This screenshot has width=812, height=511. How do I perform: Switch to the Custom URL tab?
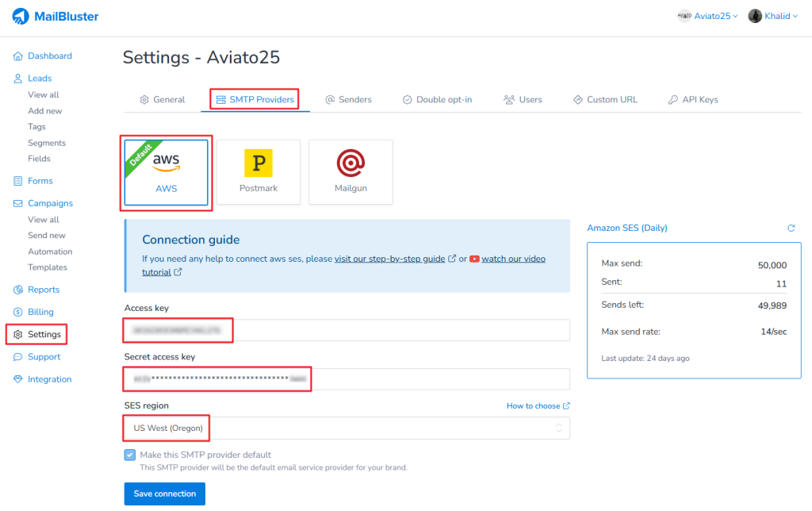pos(605,99)
